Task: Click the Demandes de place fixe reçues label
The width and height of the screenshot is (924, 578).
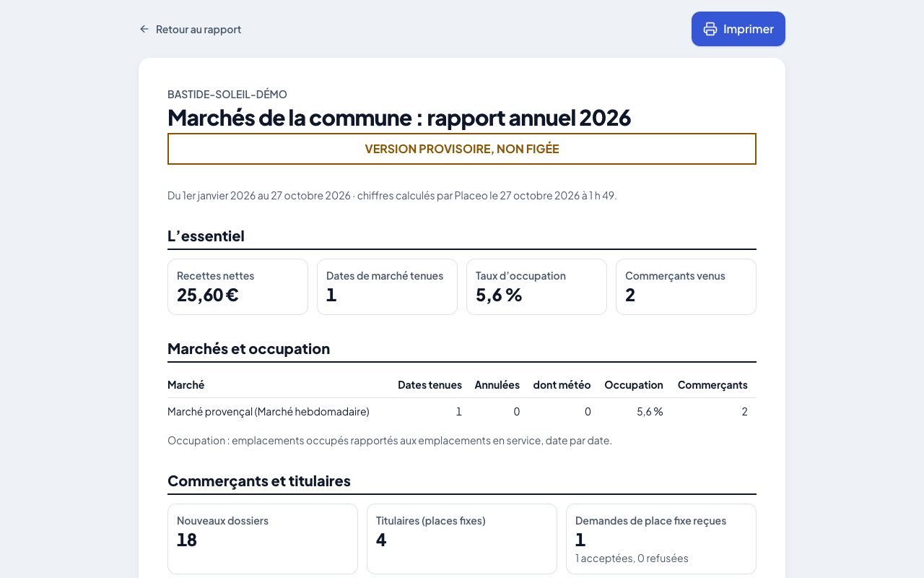Action: (x=650, y=520)
